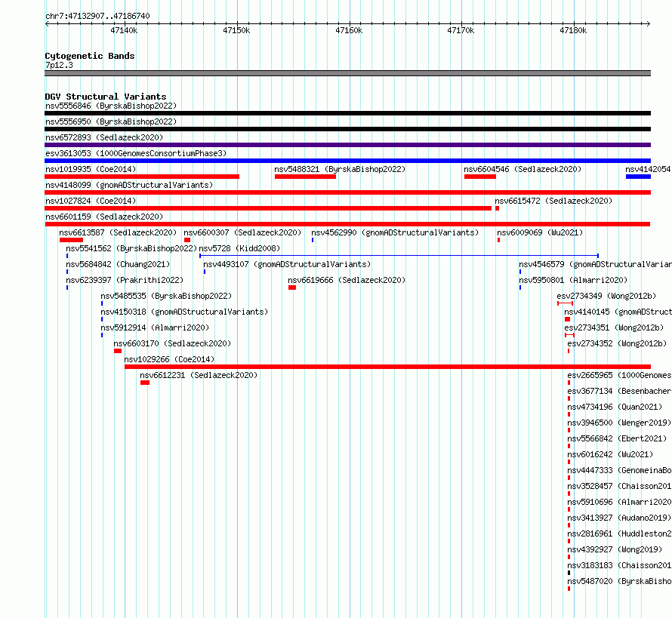Click the 7p12.3 band label
The width and height of the screenshot is (672, 618).
pyautogui.click(x=59, y=65)
